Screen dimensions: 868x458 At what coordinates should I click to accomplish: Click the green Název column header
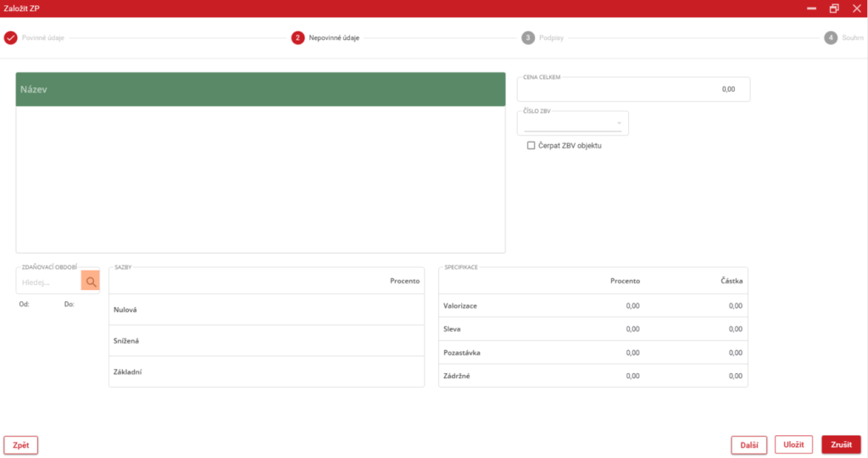(x=260, y=89)
